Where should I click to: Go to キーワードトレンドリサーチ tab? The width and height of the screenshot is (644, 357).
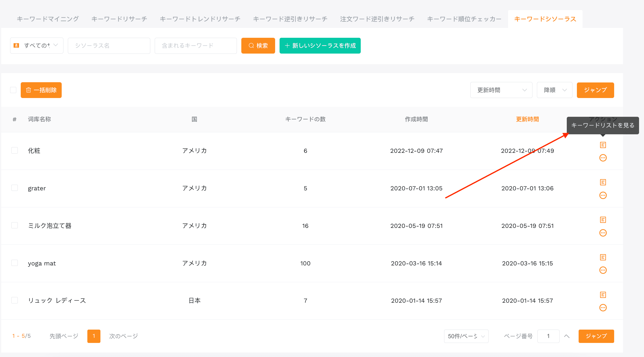(x=200, y=19)
